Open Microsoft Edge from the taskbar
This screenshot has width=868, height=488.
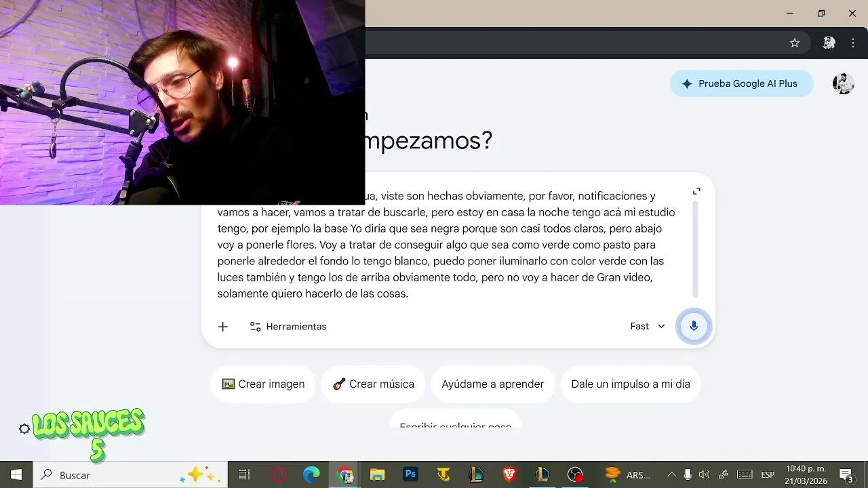click(311, 475)
